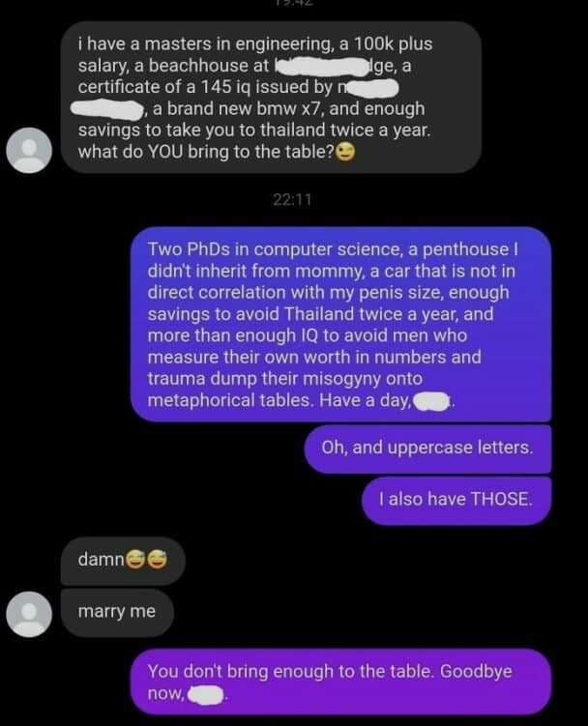Tap the 22:11 timestamp
The image size is (588, 726).
pyautogui.click(x=292, y=199)
